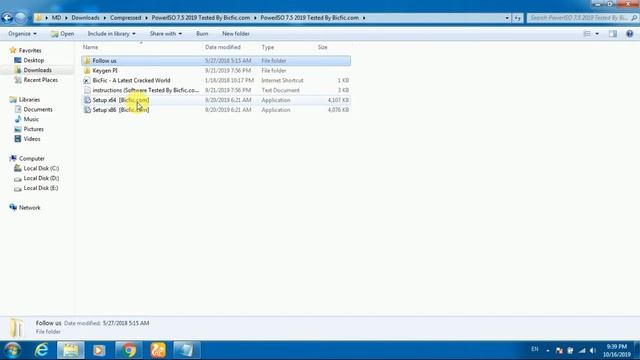Open Windows Media Player from taskbar
Image resolution: width=640 pixels, height=360 pixels.
coord(99,350)
